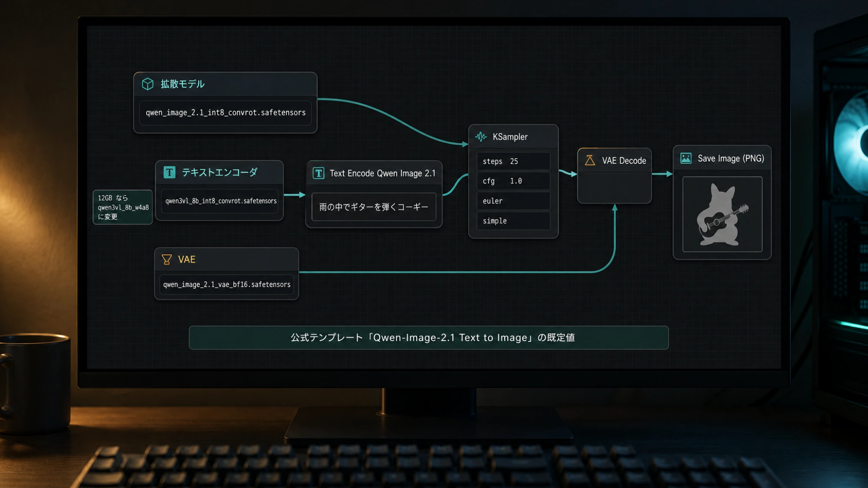Open the euler sampler dropdown in KSampler
This screenshot has height=488, width=868.
click(513, 201)
